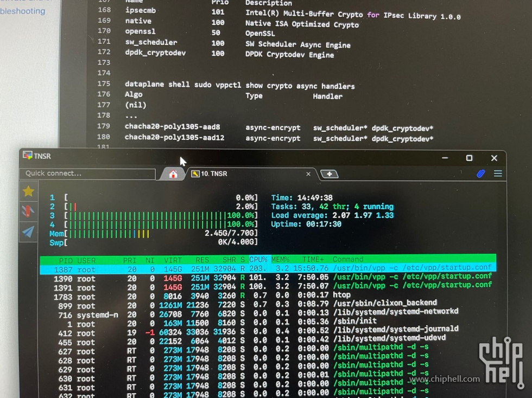Open the Macros paper plane icon in the sidebar
532x398 pixels.
click(28, 232)
